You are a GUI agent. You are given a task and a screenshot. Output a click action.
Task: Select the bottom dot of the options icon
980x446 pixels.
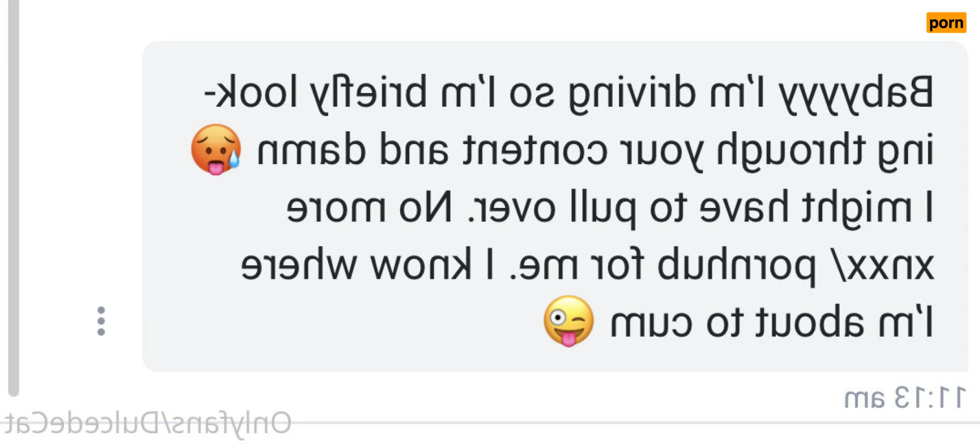pos(101,332)
